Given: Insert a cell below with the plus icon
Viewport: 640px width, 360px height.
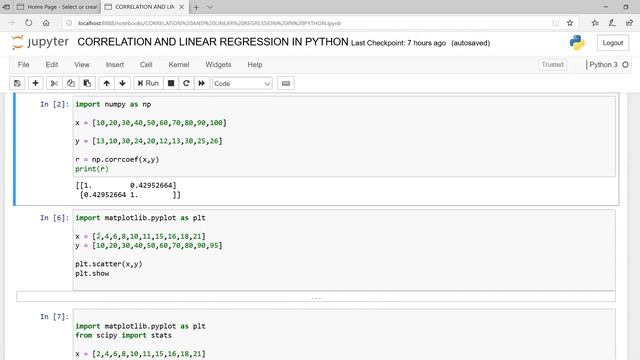Looking at the screenshot, I should pyautogui.click(x=36, y=83).
